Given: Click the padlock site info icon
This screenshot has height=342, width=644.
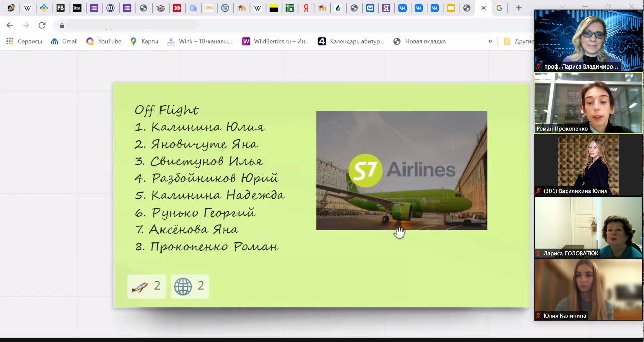Looking at the screenshot, I should [62, 25].
